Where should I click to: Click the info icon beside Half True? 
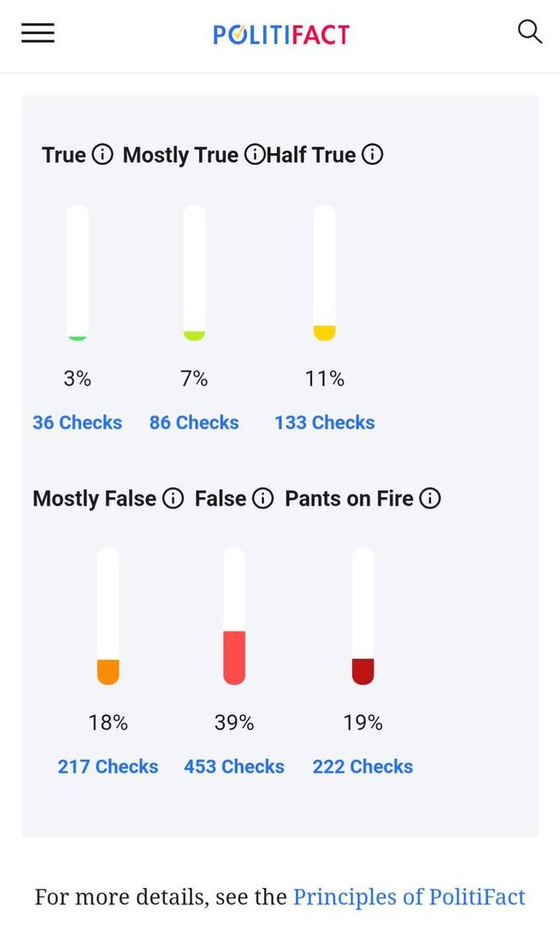pyautogui.click(x=372, y=155)
